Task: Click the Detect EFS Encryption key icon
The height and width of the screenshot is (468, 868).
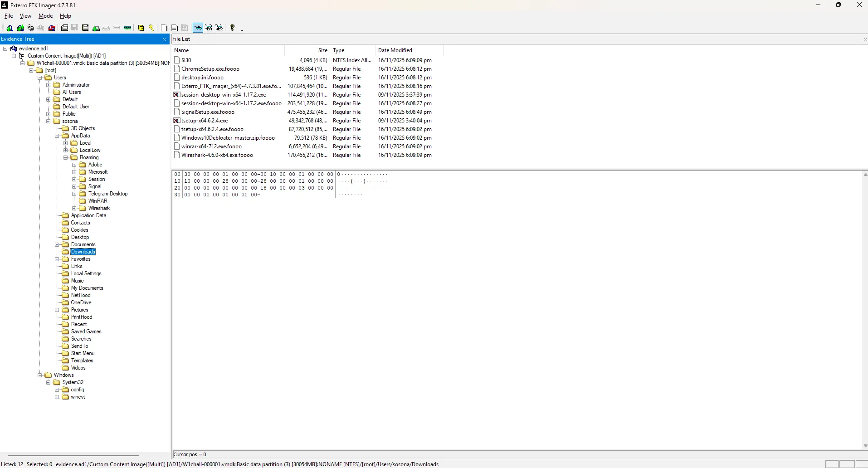Action: tap(151, 28)
